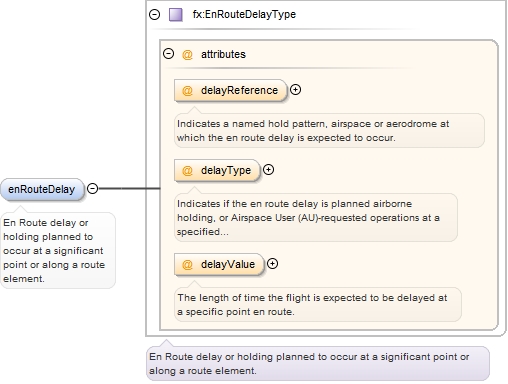
Task: Expand the delayReference attribute details
Action: 295,90
